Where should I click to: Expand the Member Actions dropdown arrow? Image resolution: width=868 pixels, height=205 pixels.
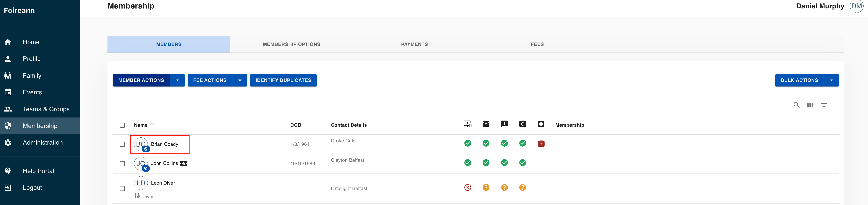178,80
